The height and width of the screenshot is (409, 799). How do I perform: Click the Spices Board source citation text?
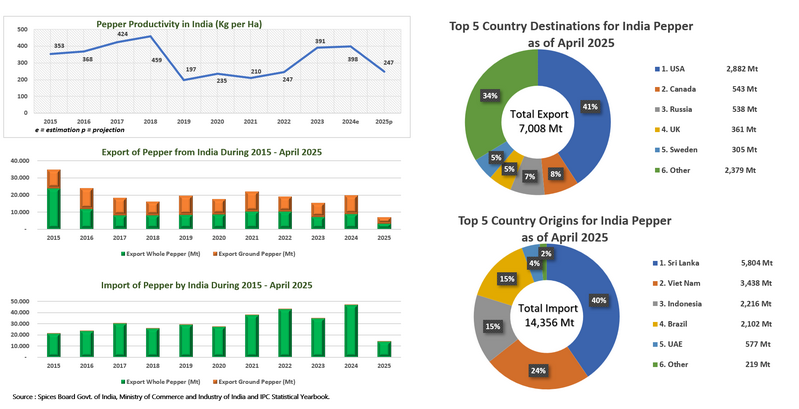tap(170, 398)
